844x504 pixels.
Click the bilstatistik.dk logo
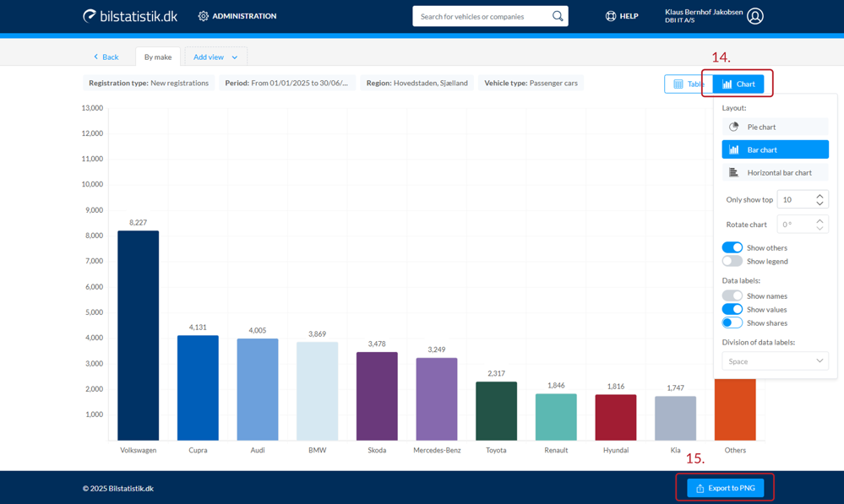pos(129,16)
